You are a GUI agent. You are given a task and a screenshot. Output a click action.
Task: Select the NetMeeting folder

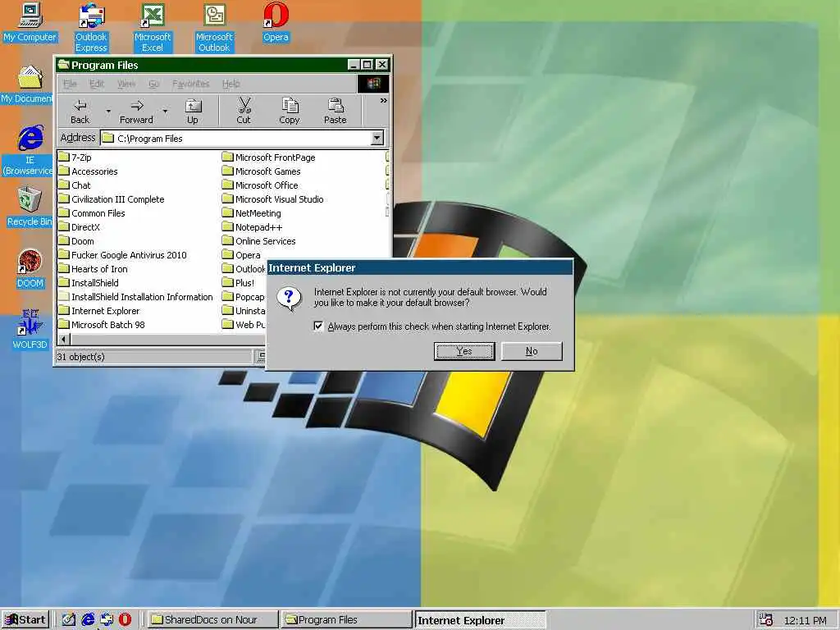click(252, 213)
